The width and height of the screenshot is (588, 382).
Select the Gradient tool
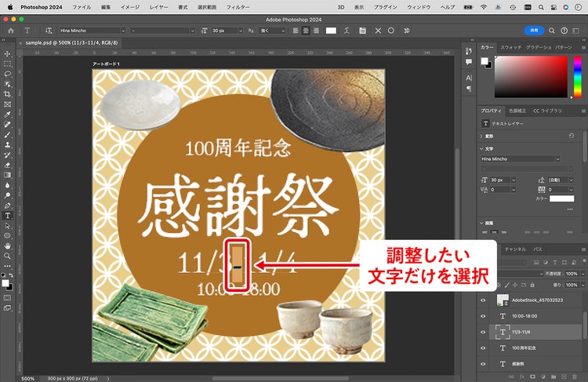coord(8,175)
